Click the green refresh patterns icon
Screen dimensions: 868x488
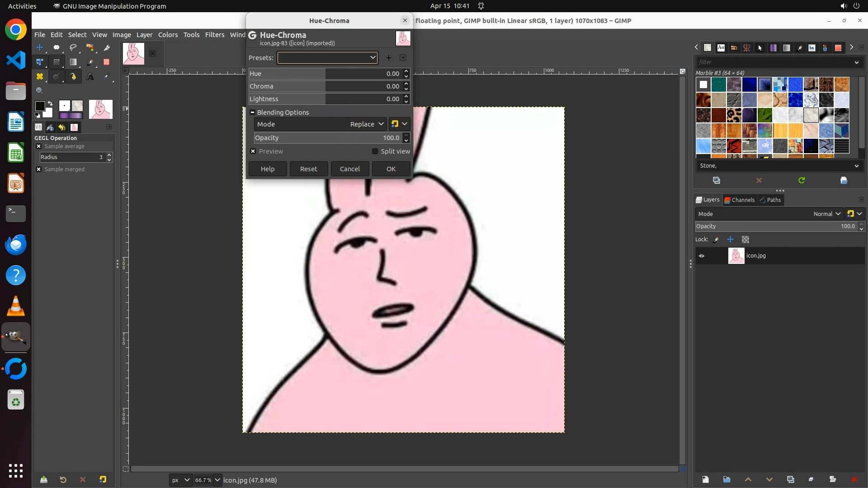click(x=802, y=180)
